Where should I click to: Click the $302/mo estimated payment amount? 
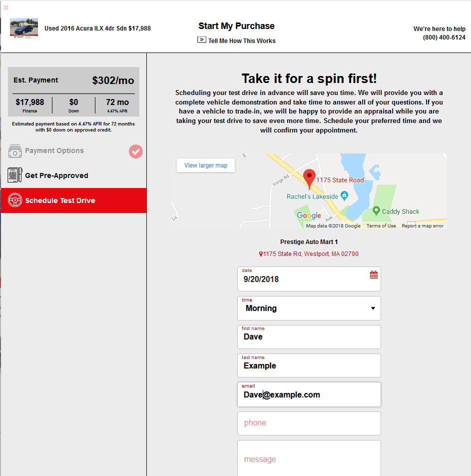coord(113,80)
